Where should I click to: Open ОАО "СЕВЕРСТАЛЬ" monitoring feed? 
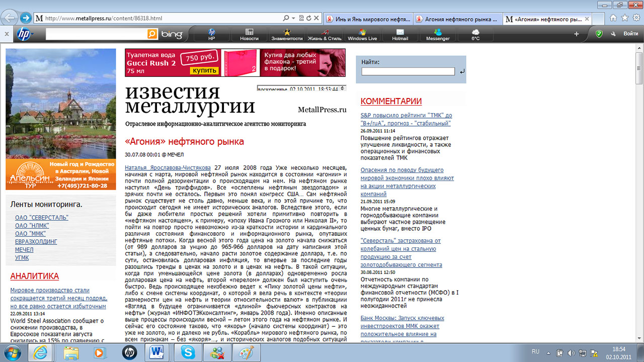click(x=42, y=218)
